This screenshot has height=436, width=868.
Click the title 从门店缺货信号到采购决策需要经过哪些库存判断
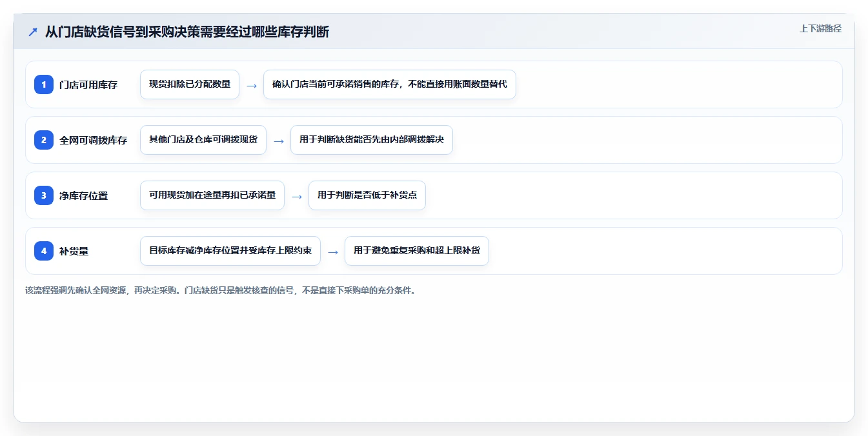click(187, 32)
